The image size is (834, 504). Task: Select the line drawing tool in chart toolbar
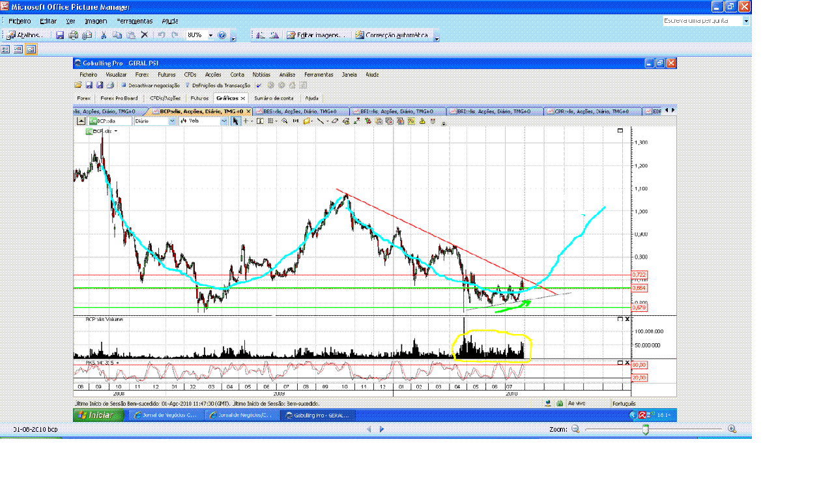pos(319,121)
